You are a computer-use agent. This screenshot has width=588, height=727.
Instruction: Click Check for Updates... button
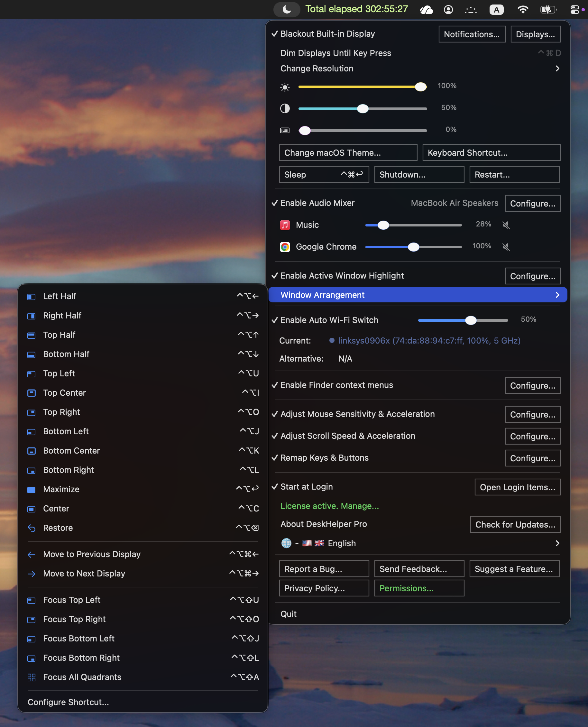coord(515,525)
